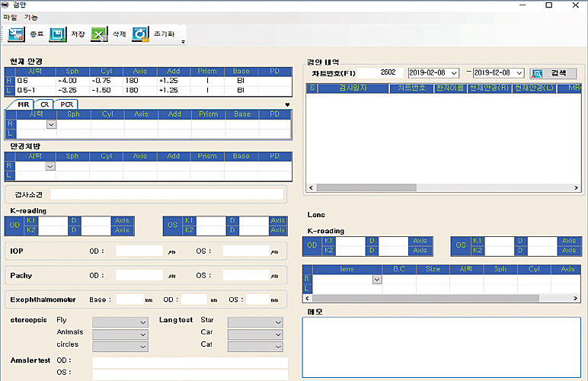Click the right scroll arrow under the 검안 내역 list
The width and height of the screenshot is (588, 381).
point(577,187)
